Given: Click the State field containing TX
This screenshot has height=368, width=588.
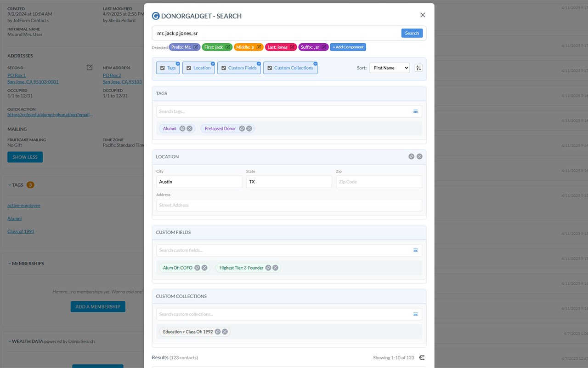Looking at the screenshot, I should [289, 182].
